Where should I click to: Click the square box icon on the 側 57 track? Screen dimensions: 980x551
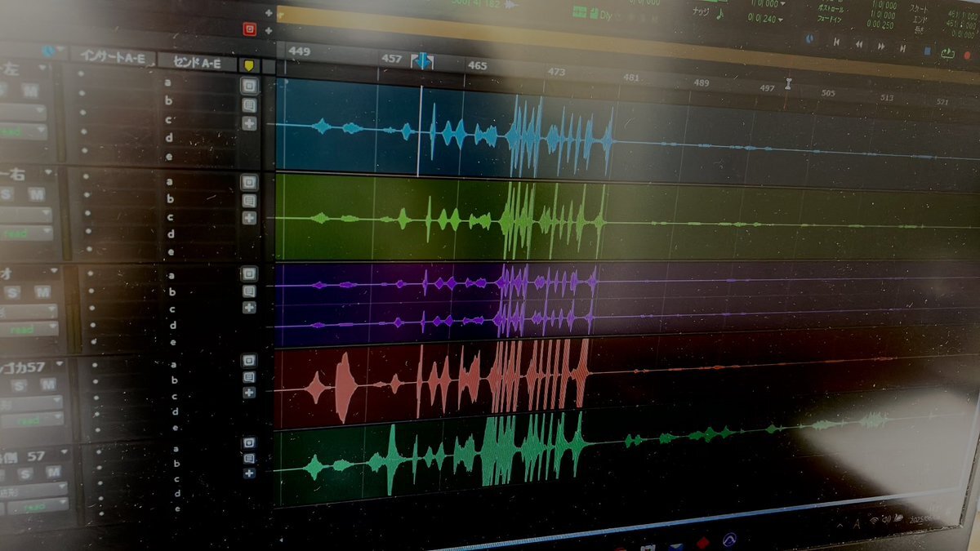pos(249,442)
